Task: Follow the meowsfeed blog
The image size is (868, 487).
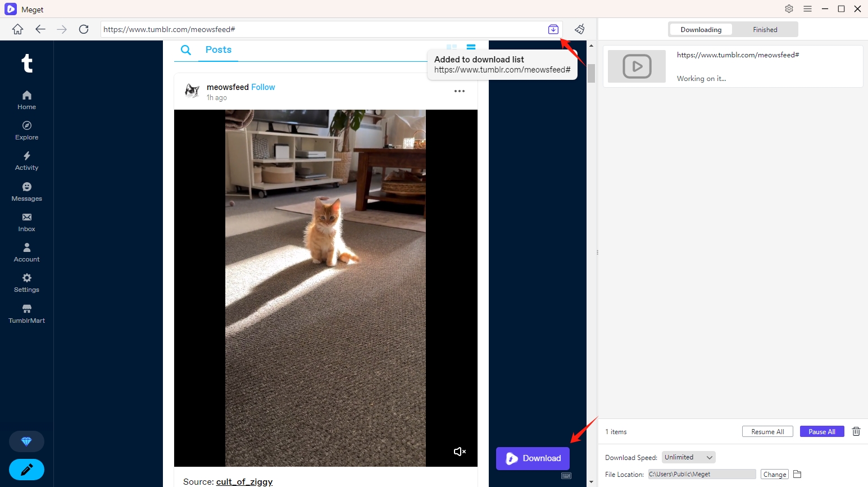Action: tap(263, 87)
